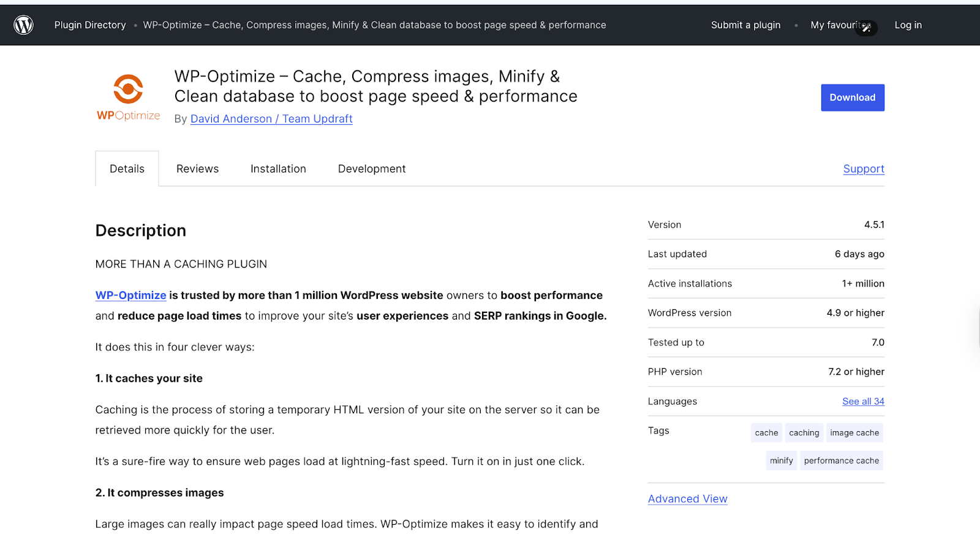The width and height of the screenshot is (980, 534).
Task: Click the '1. It caches your site' heading
Action: coord(149,378)
